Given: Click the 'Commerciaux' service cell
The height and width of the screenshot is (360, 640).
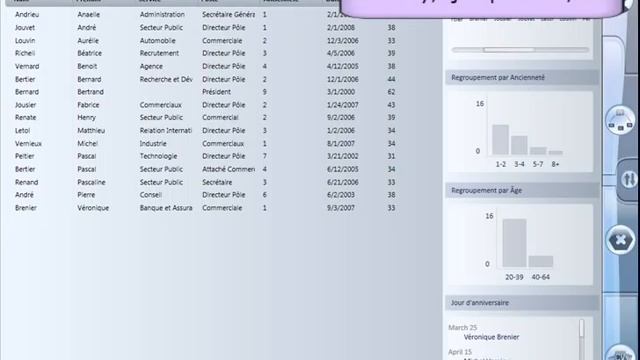Looking at the screenshot, I should [x=160, y=105].
